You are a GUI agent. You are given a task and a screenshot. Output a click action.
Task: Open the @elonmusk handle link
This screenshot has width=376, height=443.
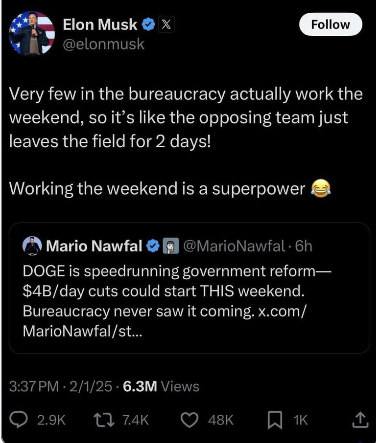point(104,44)
